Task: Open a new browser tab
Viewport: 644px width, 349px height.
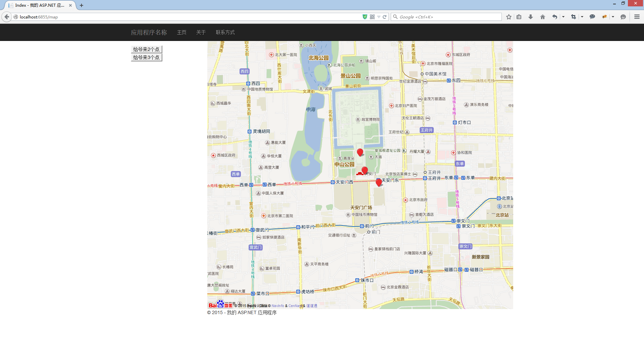Action: 82,5
